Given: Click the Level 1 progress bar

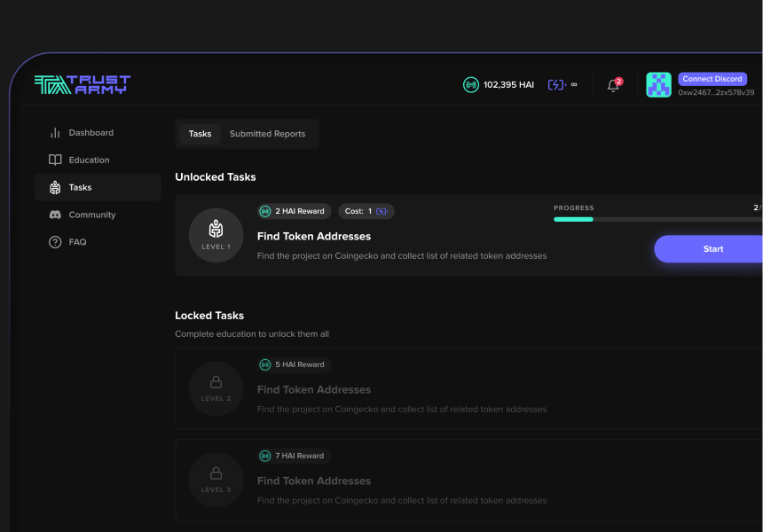Looking at the screenshot, I should tap(658, 219).
